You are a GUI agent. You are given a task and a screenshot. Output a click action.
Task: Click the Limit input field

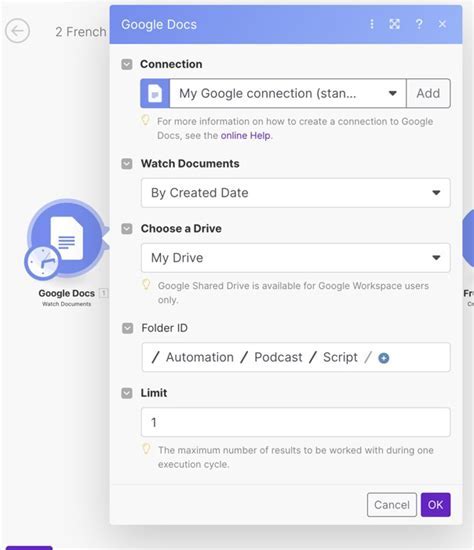click(x=296, y=422)
